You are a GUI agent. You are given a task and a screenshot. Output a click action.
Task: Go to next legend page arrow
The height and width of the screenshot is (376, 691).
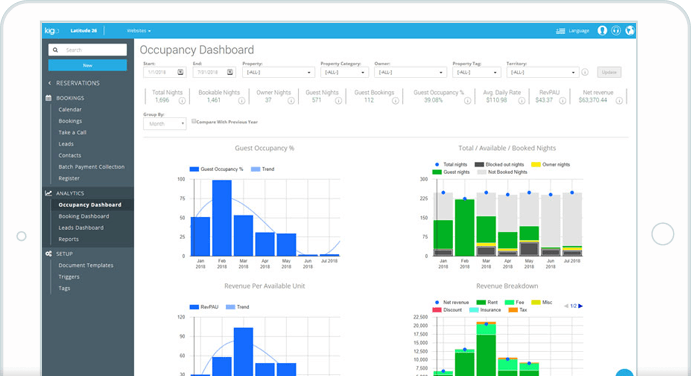point(580,306)
